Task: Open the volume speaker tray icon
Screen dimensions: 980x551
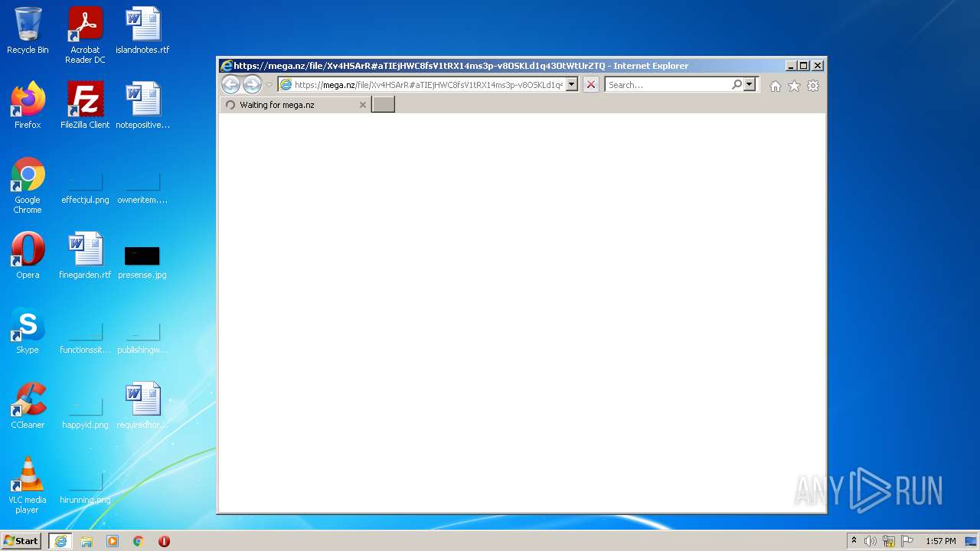Action: click(871, 541)
